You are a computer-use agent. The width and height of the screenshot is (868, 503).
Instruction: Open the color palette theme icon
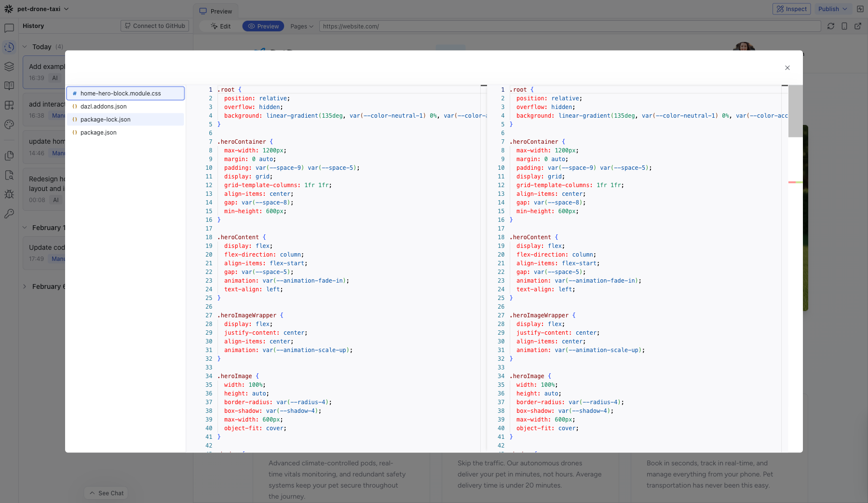coord(9,124)
